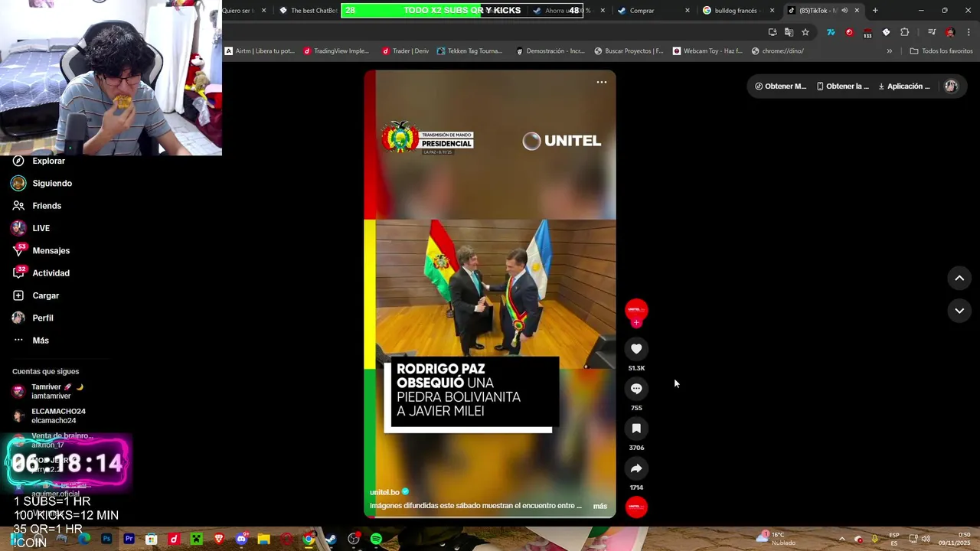
Task: Click the translate page icon in address bar
Action: click(789, 32)
